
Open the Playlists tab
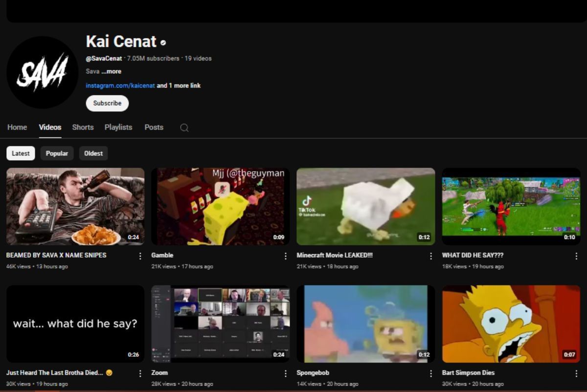[x=118, y=127]
